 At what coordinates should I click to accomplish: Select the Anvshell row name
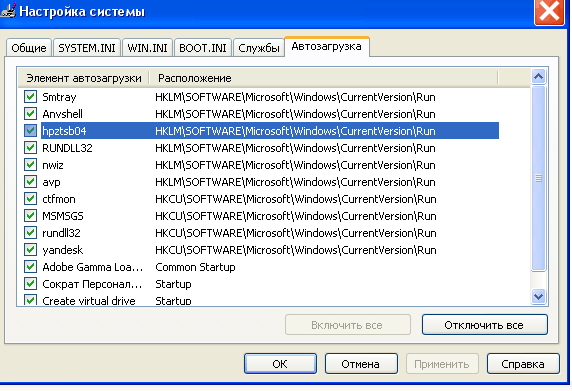(x=62, y=114)
